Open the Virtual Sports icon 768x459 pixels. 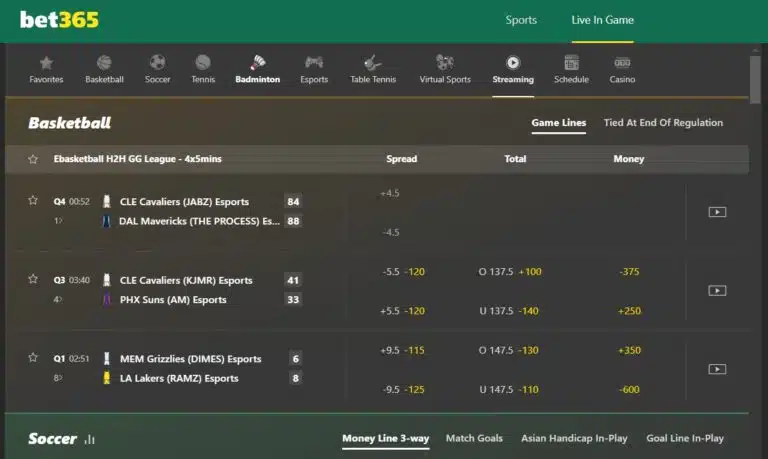[445, 63]
